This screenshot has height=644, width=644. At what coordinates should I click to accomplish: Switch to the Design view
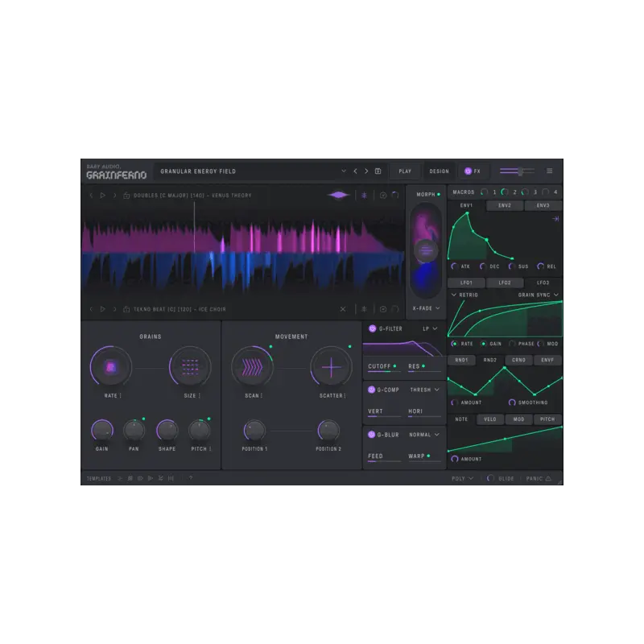click(x=439, y=171)
